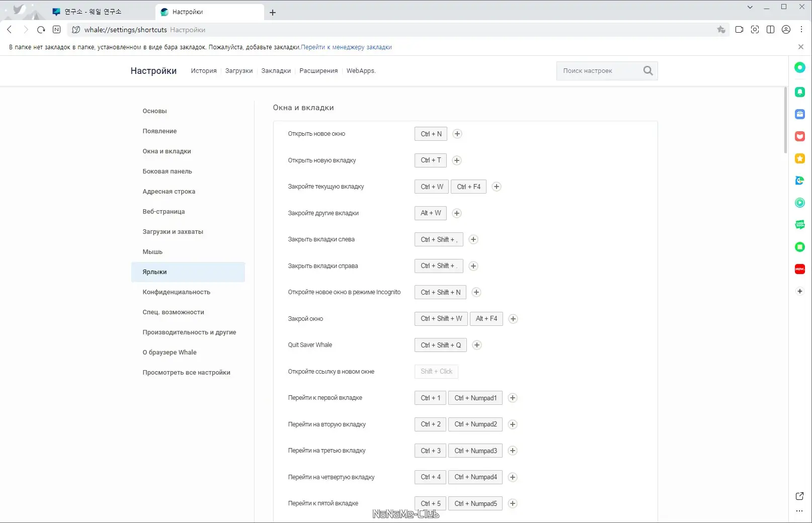Open the video recorder toolbar icon

pyautogui.click(x=739, y=30)
